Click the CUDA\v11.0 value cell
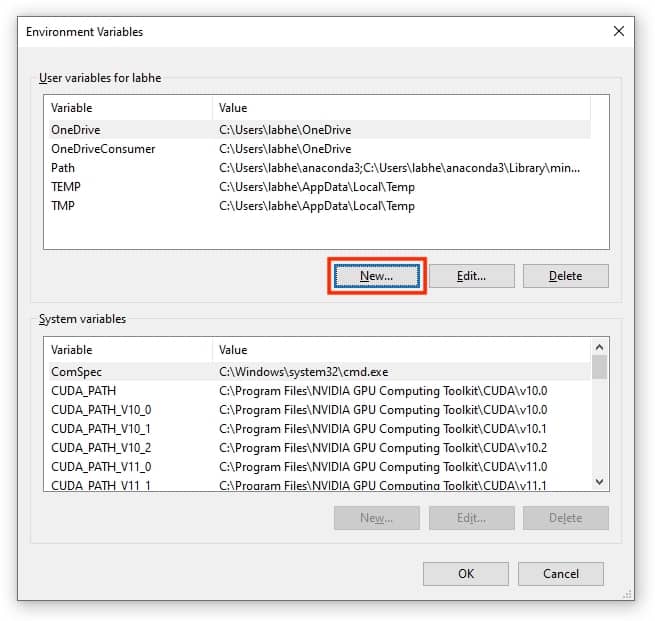Screen dimensions: 655x621 tap(383, 466)
